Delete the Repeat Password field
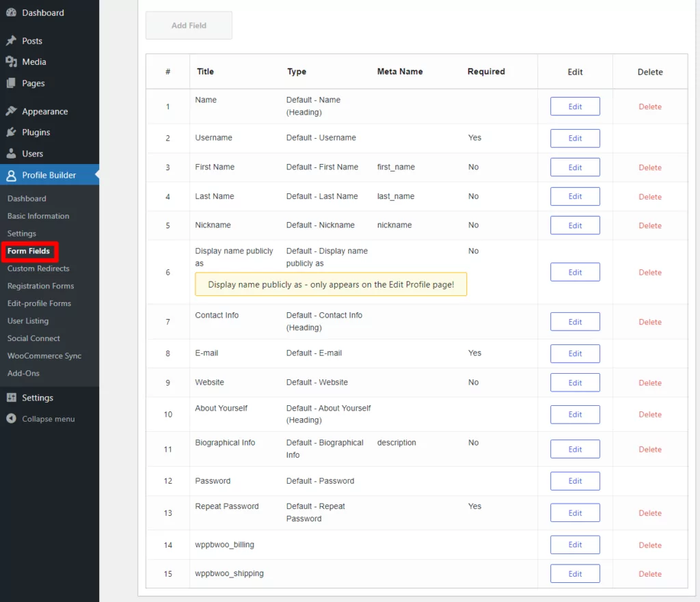 point(650,512)
